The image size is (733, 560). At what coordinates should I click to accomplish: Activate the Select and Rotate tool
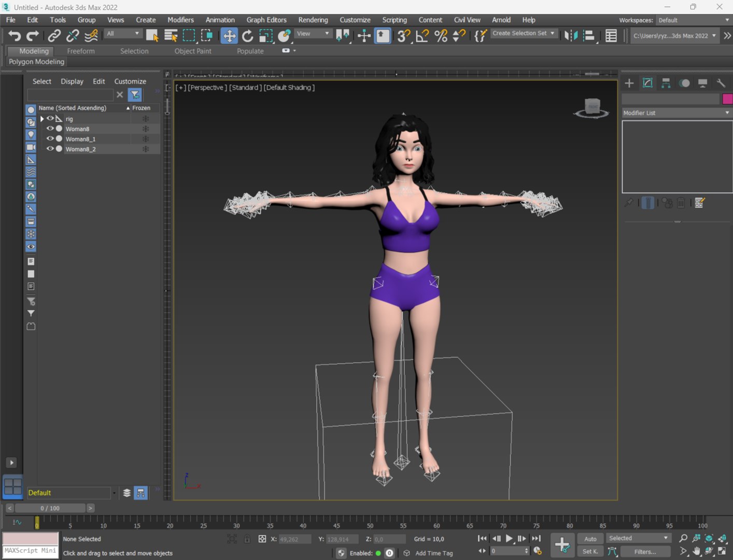click(x=248, y=35)
